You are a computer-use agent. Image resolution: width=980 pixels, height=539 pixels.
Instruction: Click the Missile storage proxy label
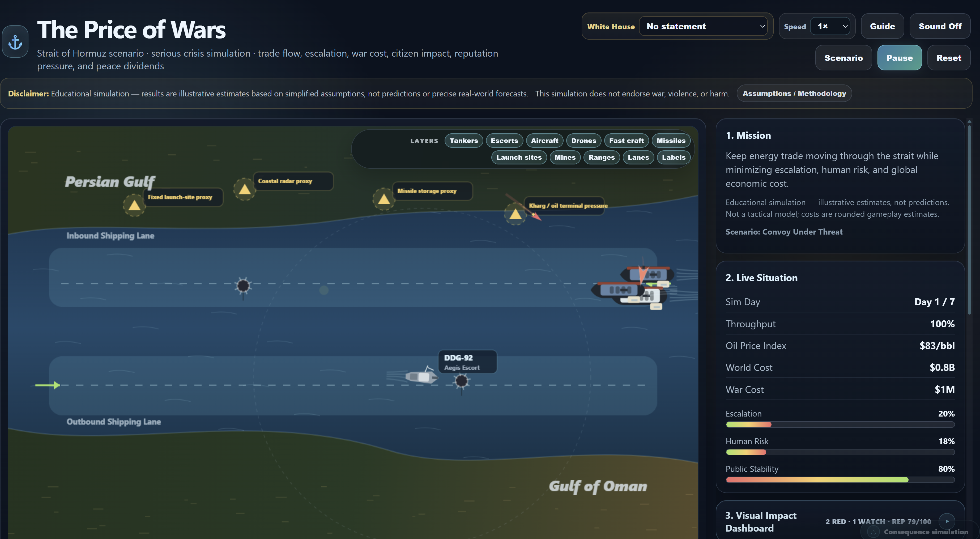click(433, 191)
